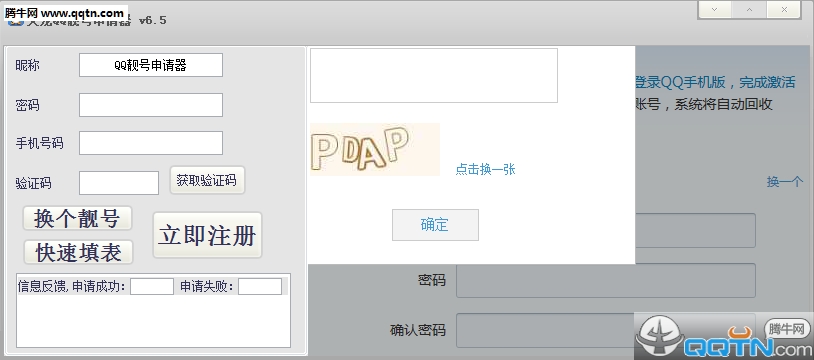Click the 登录QQ手机版，完成激活 text

715,82
